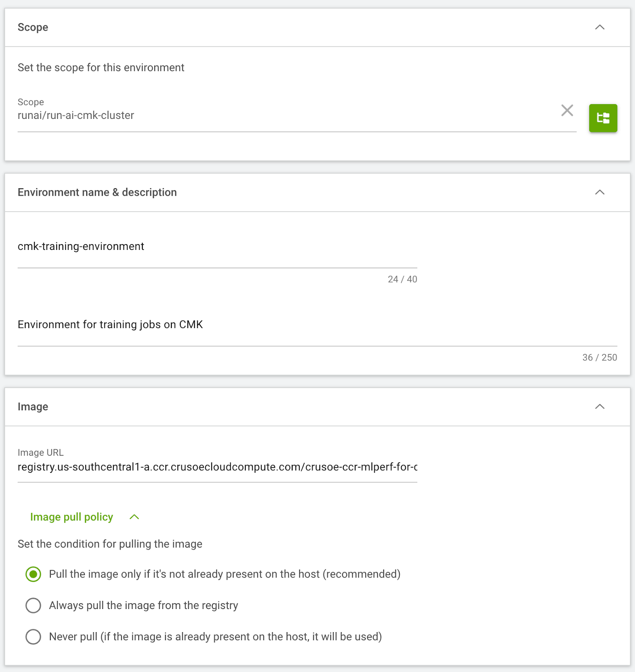The height and width of the screenshot is (672, 635).
Task: Open the green scope tree picker button
Action: (x=603, y=118)
